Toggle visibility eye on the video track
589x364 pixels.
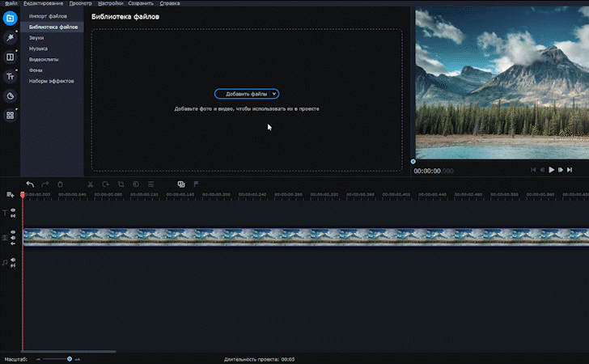click(x=13, y=232)
